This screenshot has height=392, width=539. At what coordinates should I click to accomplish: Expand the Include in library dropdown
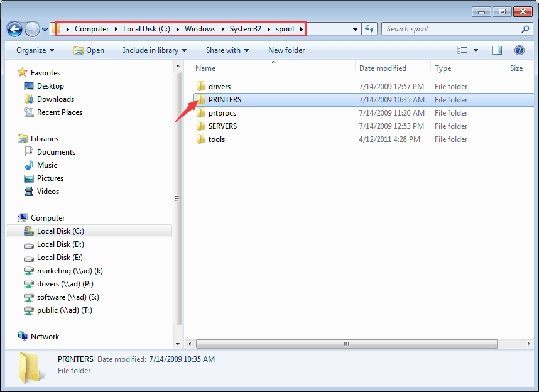[155, 50]
